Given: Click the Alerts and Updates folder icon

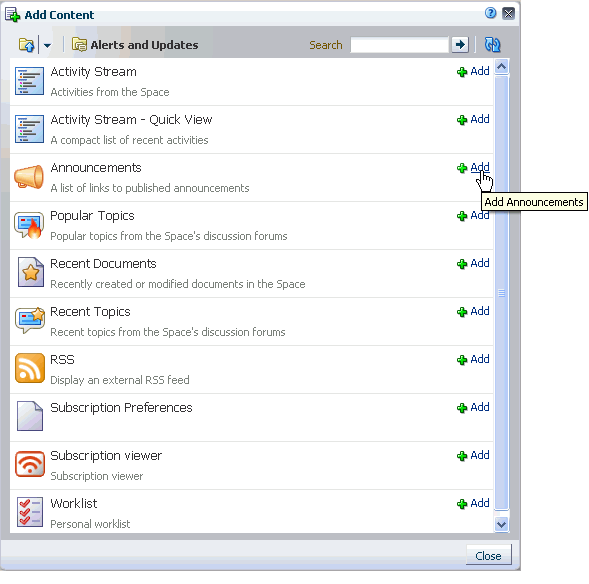Looking at the screenshot, I should tap(79, 45).
